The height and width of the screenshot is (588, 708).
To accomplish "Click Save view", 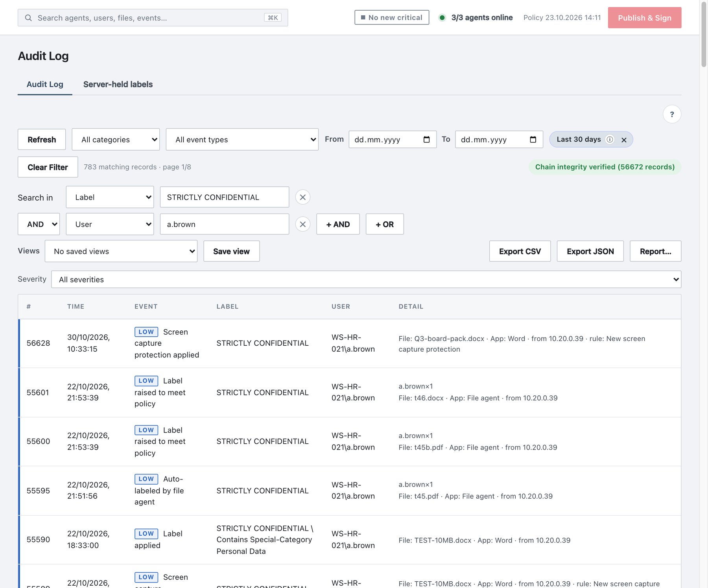I will [231, 251].
